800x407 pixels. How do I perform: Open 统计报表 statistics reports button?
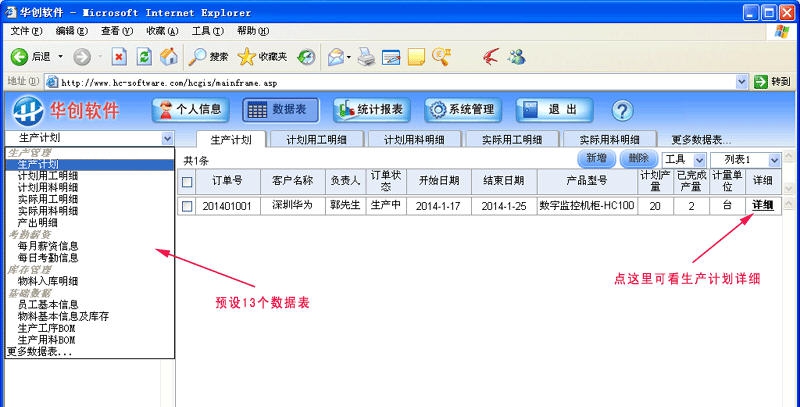click(x=371, y=110)
